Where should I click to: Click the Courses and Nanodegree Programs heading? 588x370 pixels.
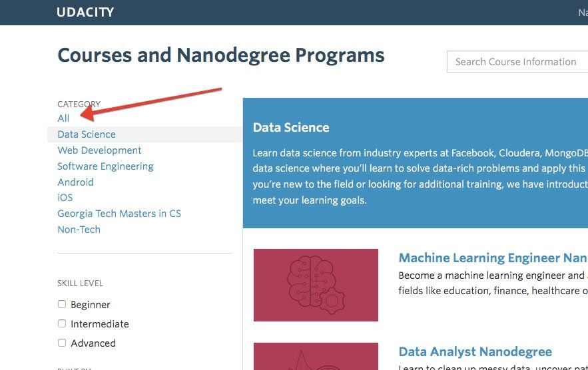pos(221,55)
